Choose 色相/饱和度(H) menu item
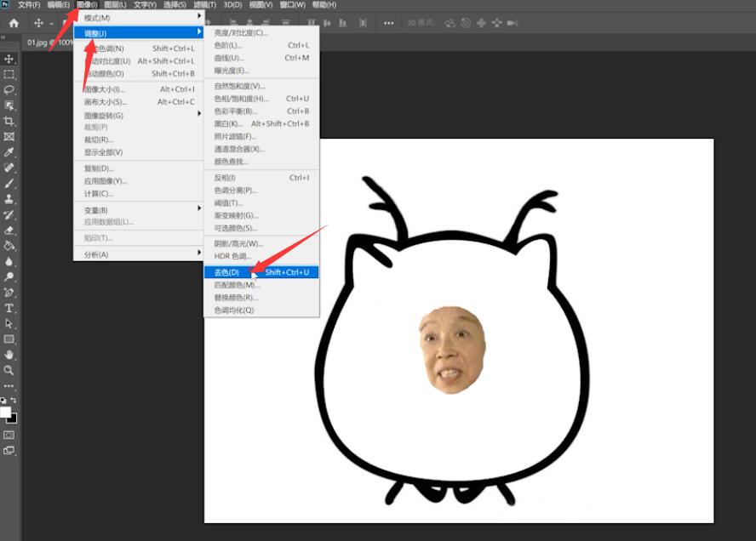Image resolution: width=756 pixels, height=541 pixels. point(261,99)
